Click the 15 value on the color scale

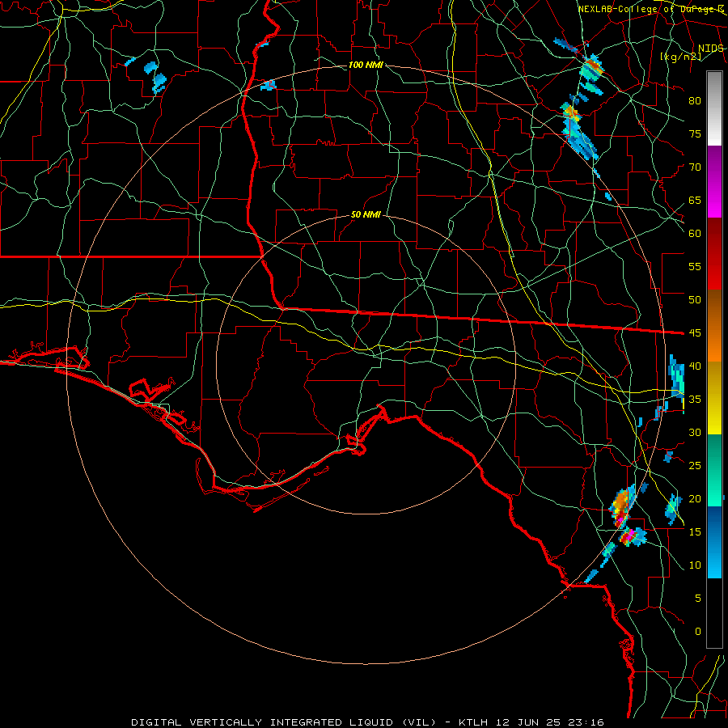[x=695, y=531]
